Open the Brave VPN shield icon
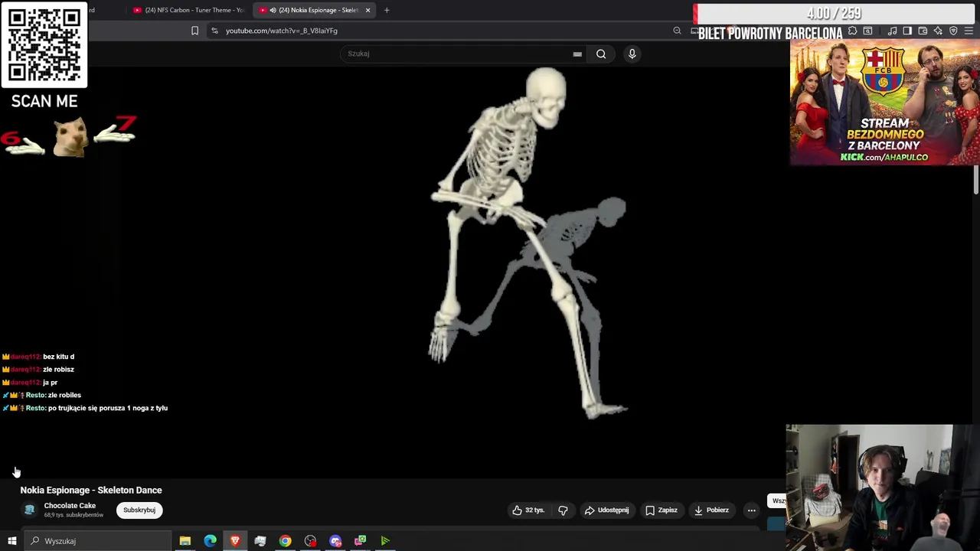This screenshot has width=980, height=551. (953, 31)
